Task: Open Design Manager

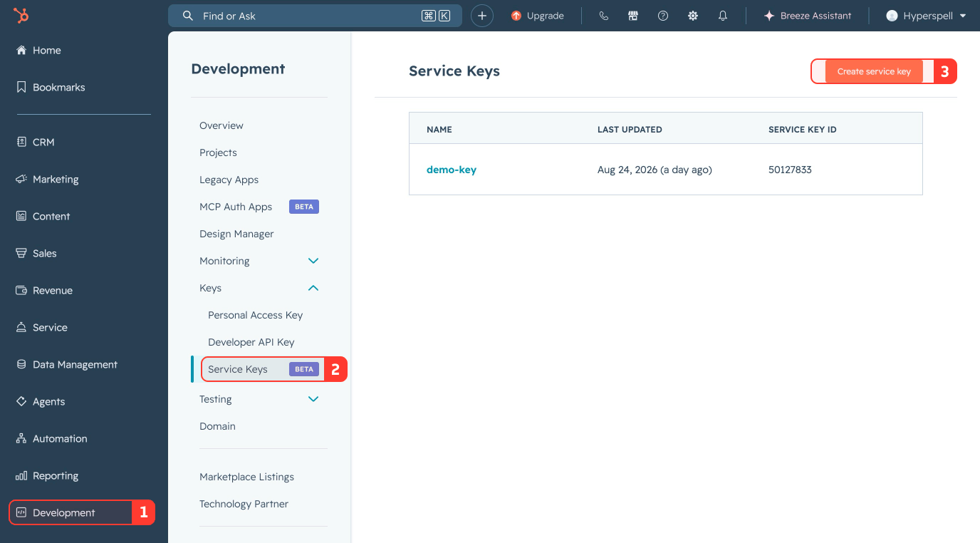Action: click(236, 234)
